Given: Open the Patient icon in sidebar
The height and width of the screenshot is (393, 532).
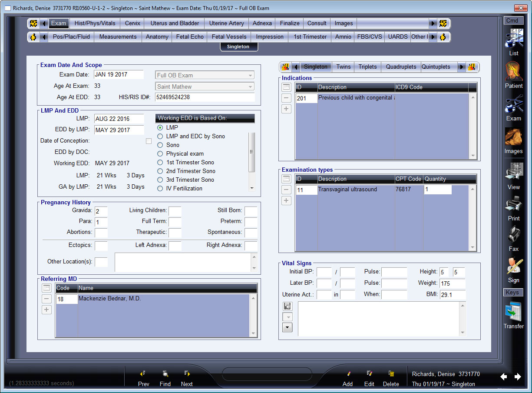Looking at the screenshot, I should tap(513, 71).
